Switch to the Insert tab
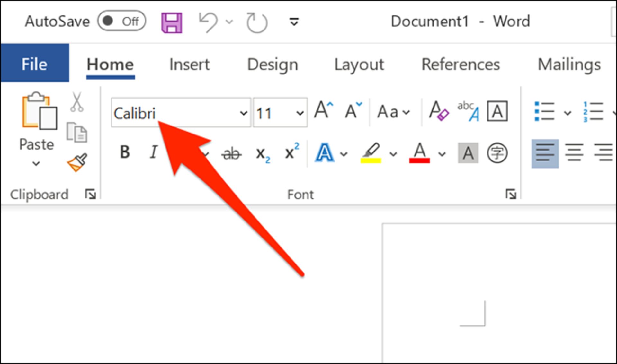This screenshot has height=364, width=617. (x=189, y=65)
